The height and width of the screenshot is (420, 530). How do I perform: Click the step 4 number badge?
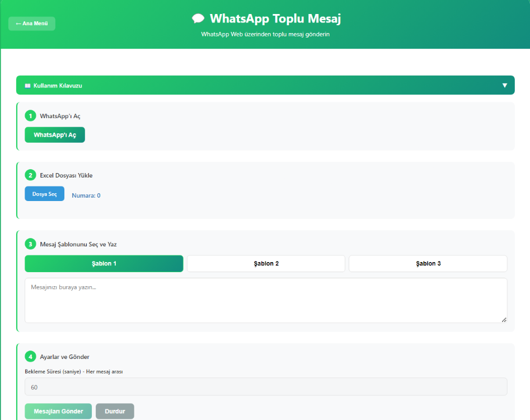[30, 357]
